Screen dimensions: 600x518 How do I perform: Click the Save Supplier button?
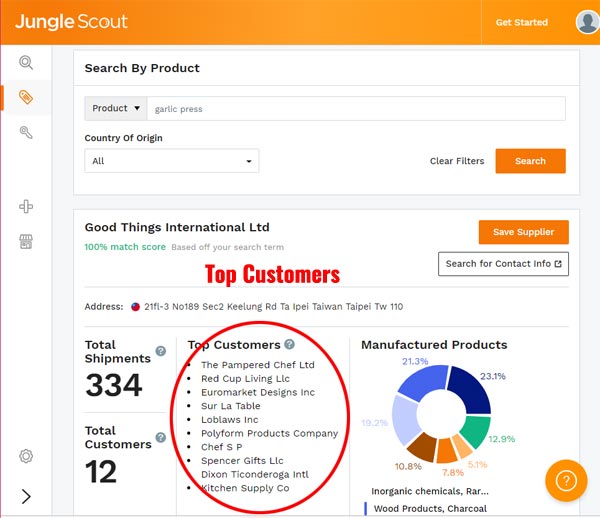click(x=523, y=232)
